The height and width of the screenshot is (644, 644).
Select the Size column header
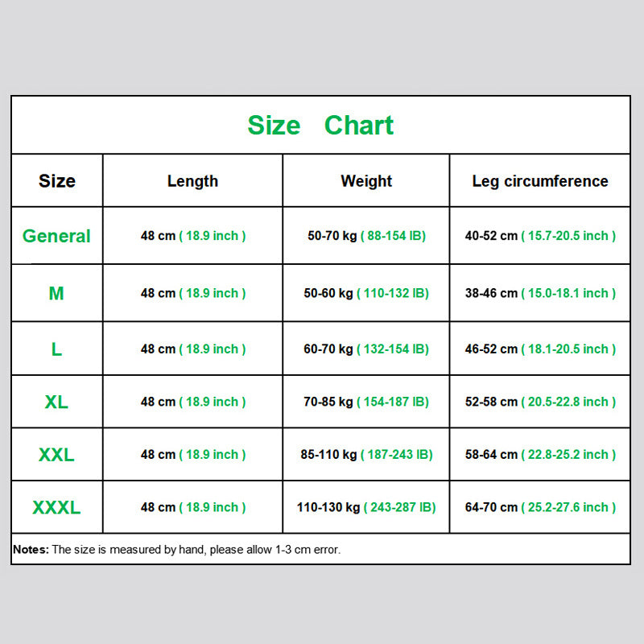tap(57, 181)
